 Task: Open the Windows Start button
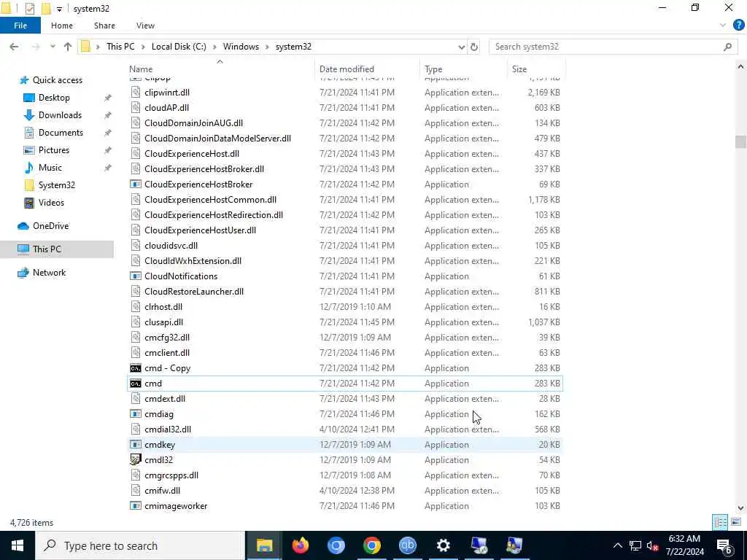pyautogui.click(x=18, y=545)
